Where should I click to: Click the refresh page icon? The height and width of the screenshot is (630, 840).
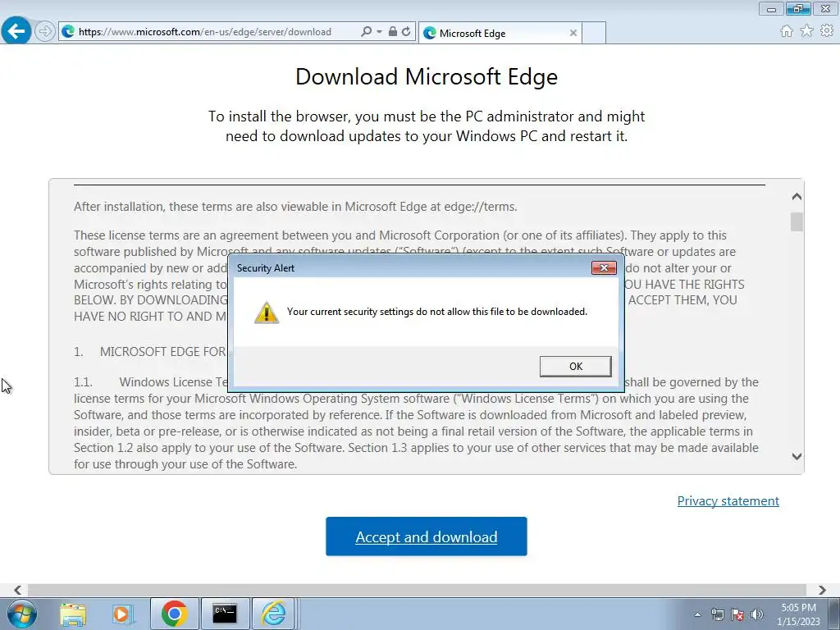click(406, 32)
